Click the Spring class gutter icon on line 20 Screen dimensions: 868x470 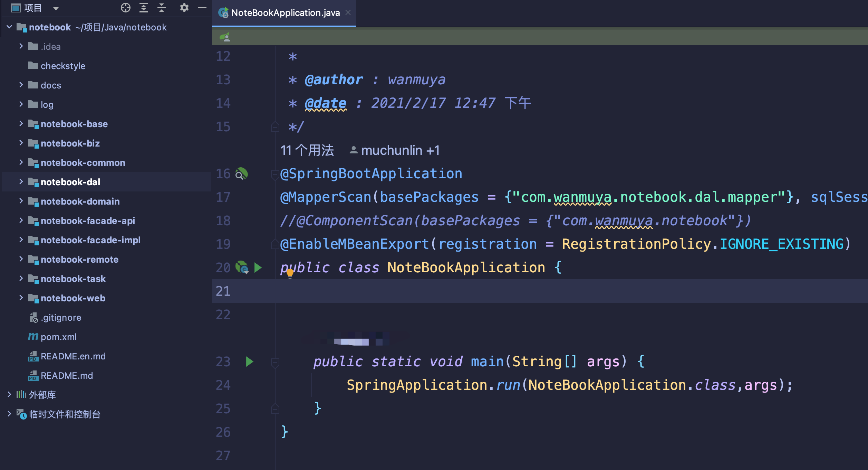(x=242, y=267)
